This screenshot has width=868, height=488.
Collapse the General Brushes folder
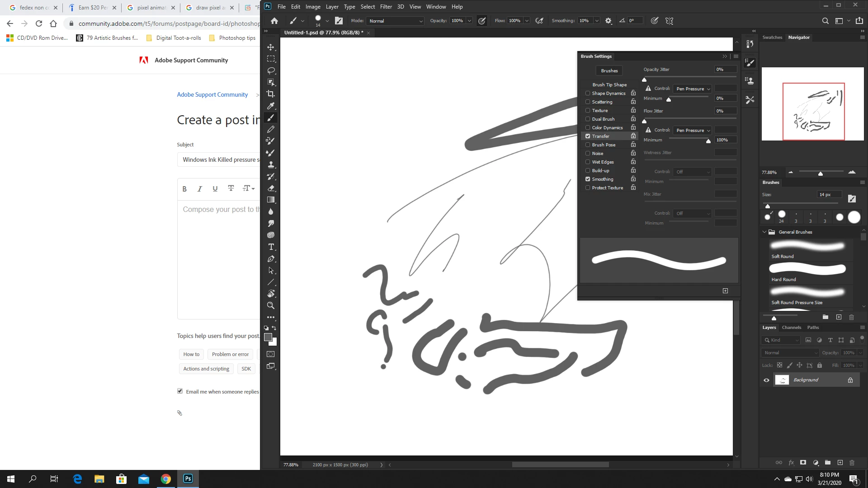coord(764,232)
